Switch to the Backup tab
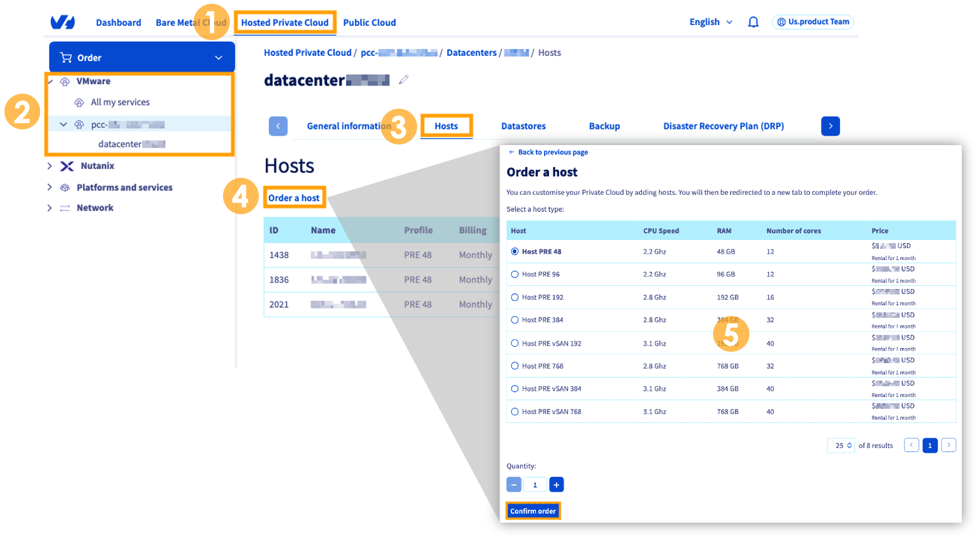This screenshot has height=539, width=980. pos(604,126)
